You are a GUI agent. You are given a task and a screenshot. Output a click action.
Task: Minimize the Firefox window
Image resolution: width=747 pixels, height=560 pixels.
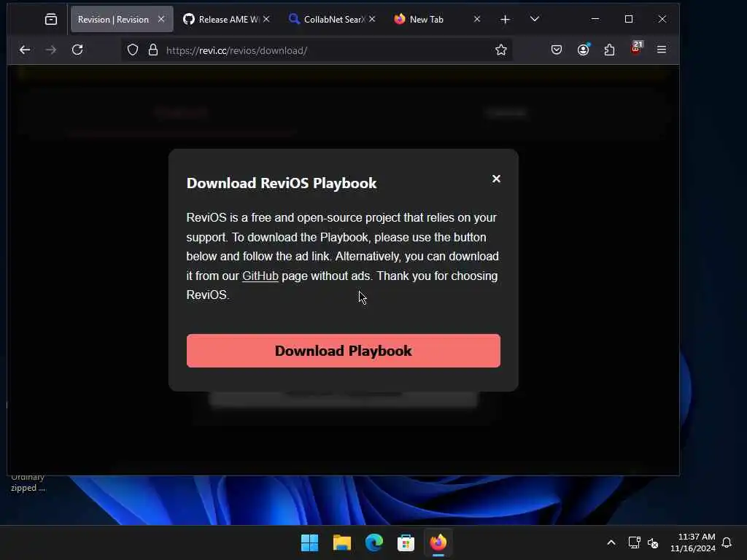click(x=595, y=19)
